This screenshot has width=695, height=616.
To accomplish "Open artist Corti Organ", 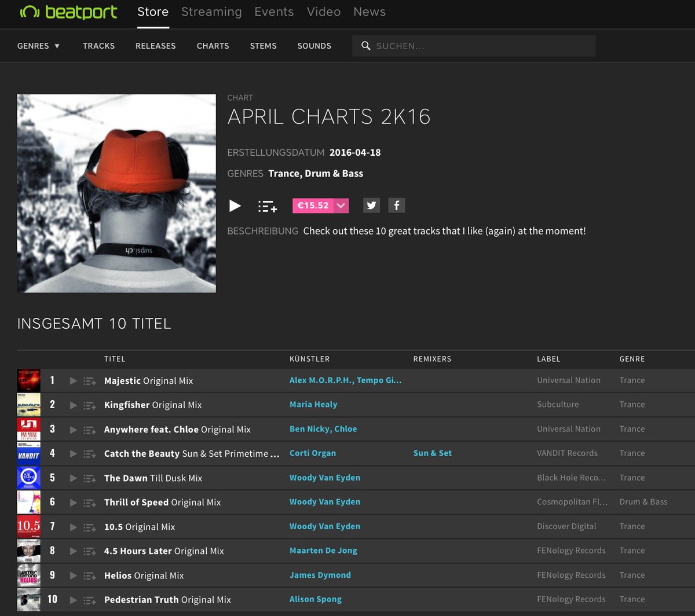I will pos(313,453).
